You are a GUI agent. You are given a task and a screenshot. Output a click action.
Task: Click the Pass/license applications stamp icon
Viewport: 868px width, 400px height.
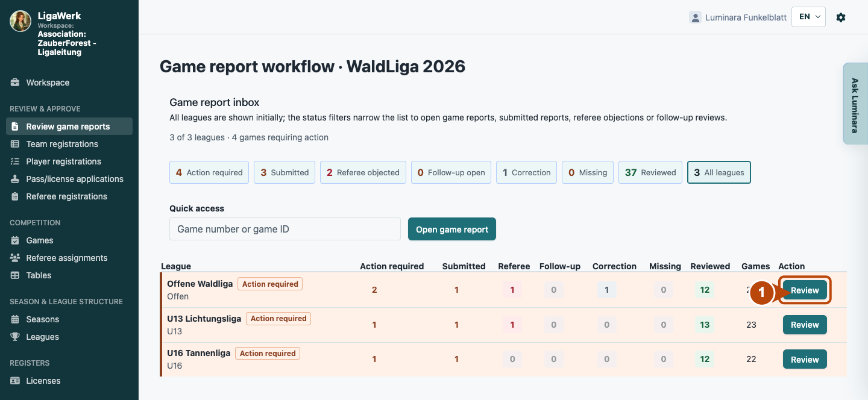[x=15, y=179]
